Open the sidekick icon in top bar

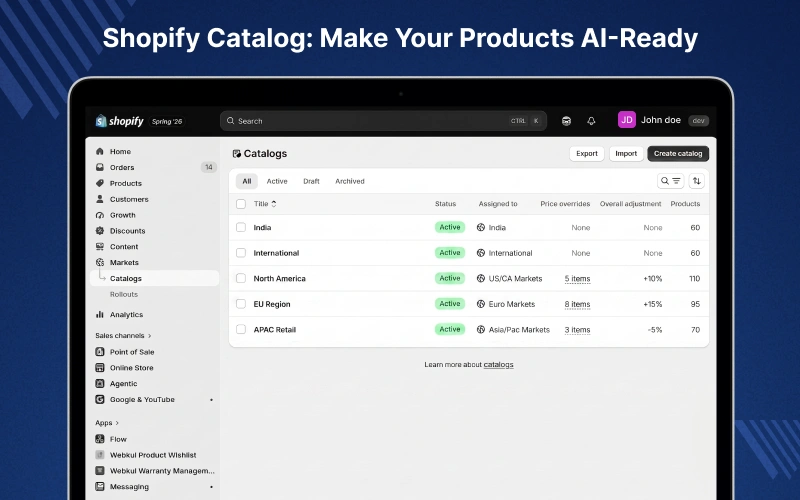click(x=566, y=121)
